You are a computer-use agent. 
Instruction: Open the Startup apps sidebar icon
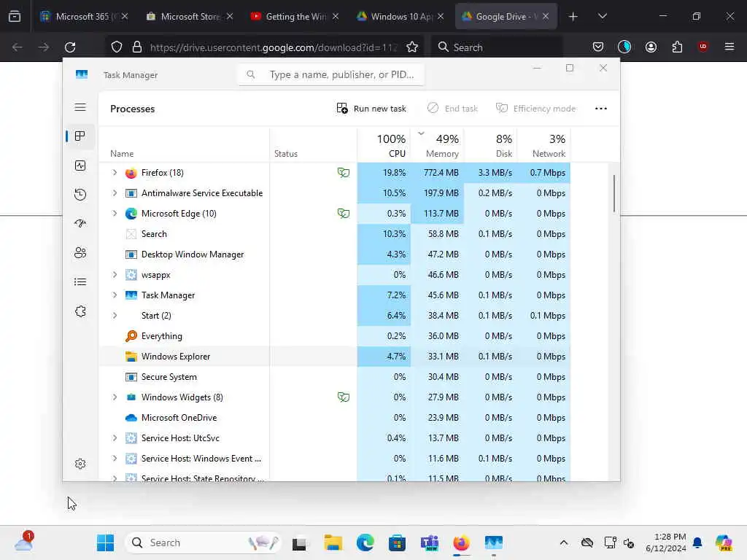[x=80, y=223]
